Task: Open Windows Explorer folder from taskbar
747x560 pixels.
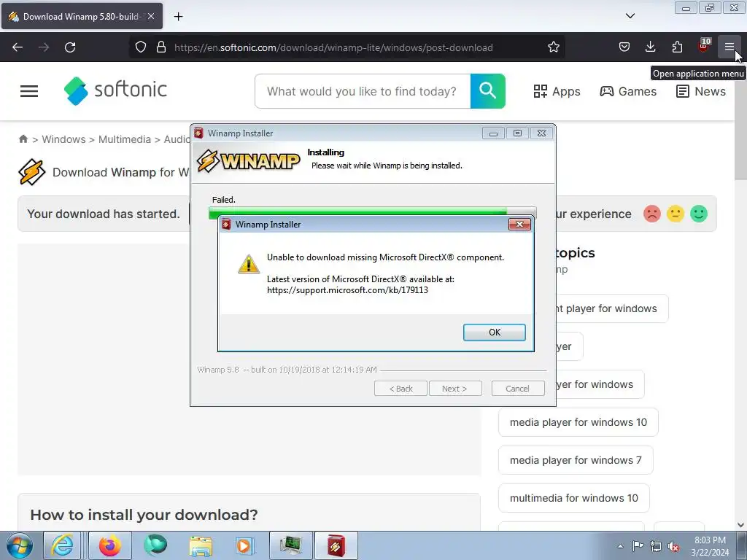Action: tap(201, 545)
